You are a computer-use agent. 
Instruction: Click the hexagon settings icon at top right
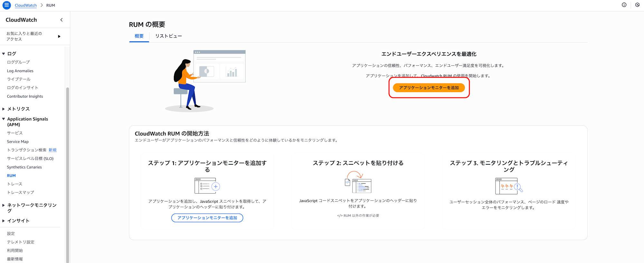pyautogui.click(x=637, y=5)
